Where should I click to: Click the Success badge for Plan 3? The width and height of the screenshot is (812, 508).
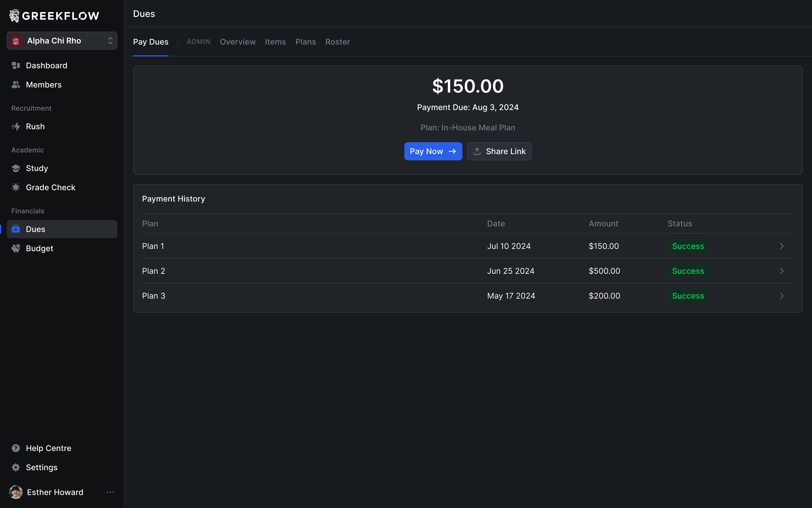pos(688,296)
